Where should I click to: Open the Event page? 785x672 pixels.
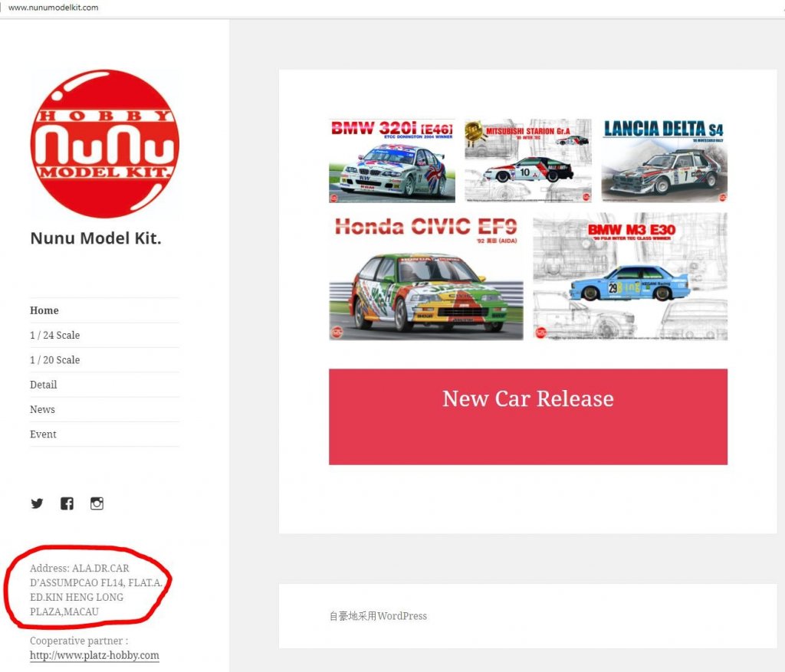[x=43, y=434]
